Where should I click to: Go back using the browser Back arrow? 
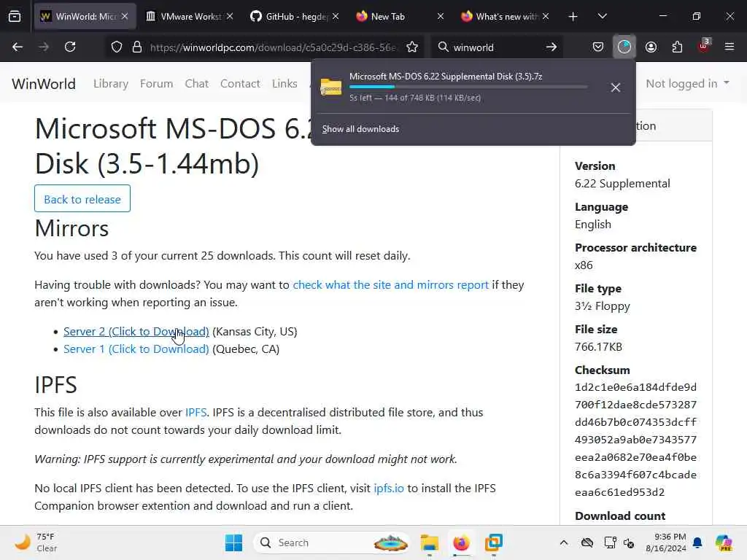coord(18,47)
